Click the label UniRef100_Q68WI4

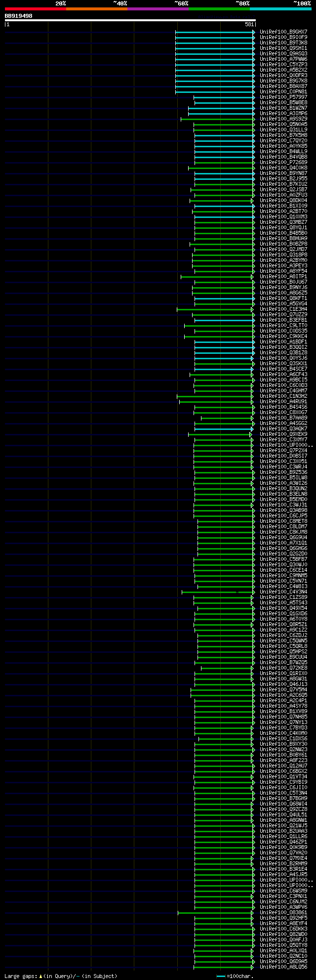click(283, 804)
